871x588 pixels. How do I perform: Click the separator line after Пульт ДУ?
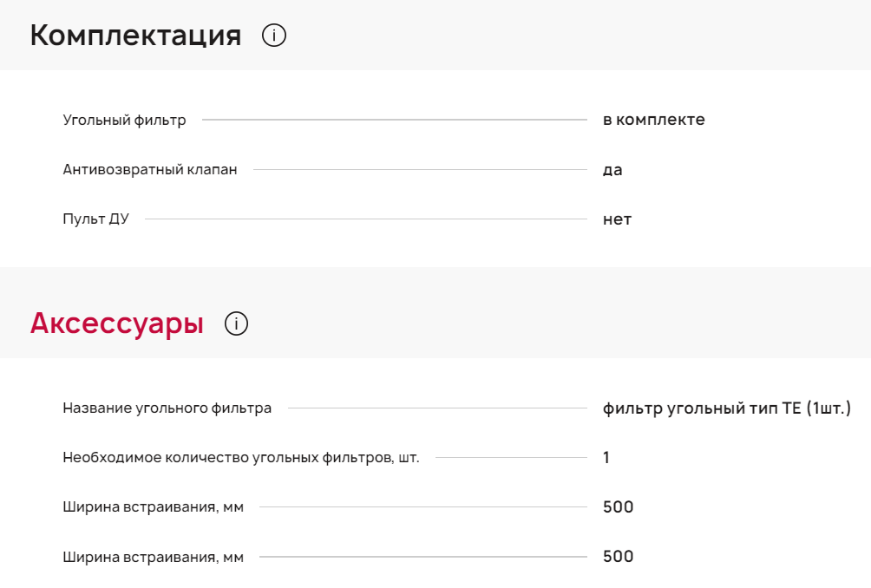(x=366, y=219)
